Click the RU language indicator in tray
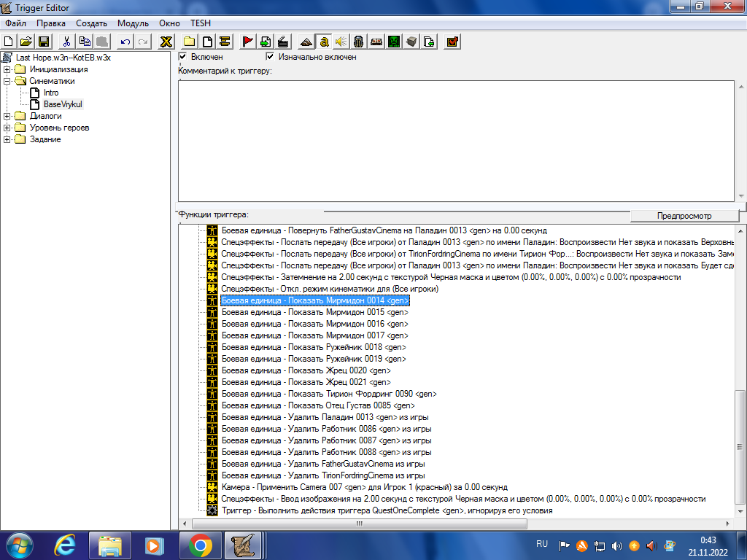Image resolution: width=747 pixels, height=560 pixels. coord(542,544)
